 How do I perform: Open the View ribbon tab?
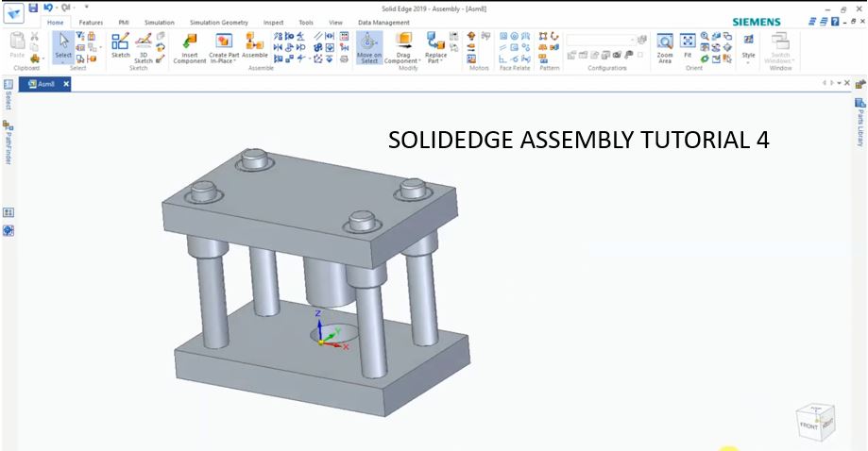click(335, 23)
